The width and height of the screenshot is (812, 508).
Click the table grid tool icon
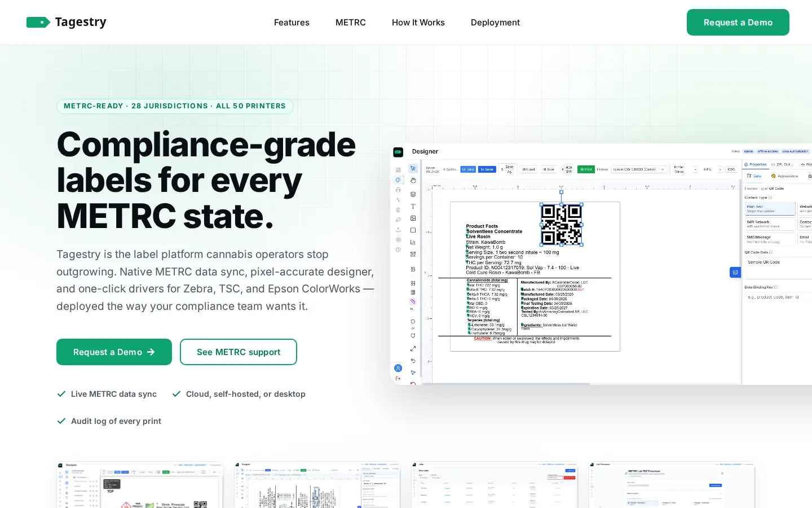413,292
